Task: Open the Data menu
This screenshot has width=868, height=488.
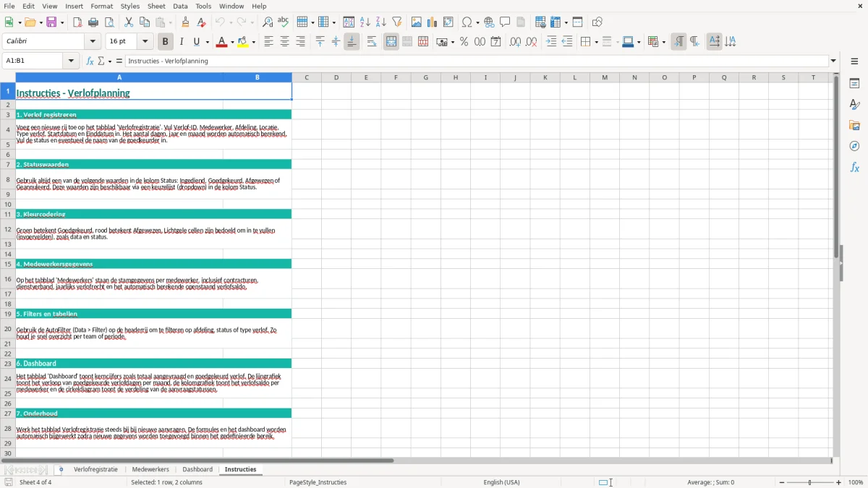Action: tap(180, 6)
